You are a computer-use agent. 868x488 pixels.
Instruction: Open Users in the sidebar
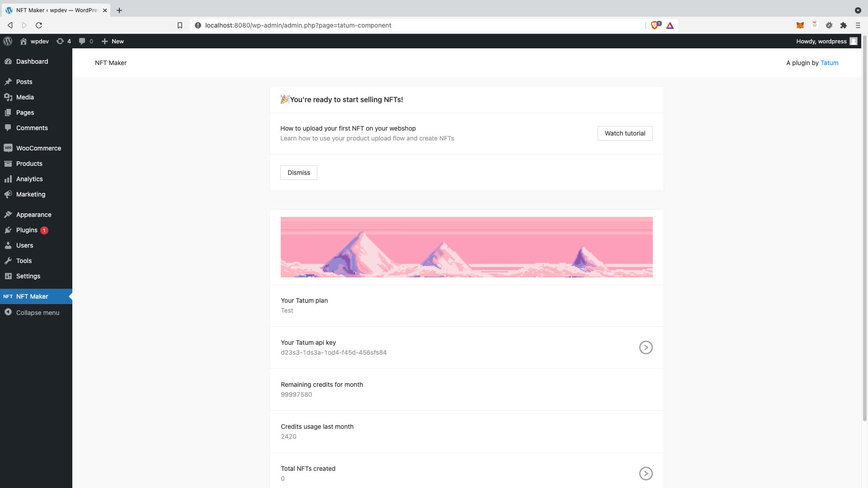point(36,245)
